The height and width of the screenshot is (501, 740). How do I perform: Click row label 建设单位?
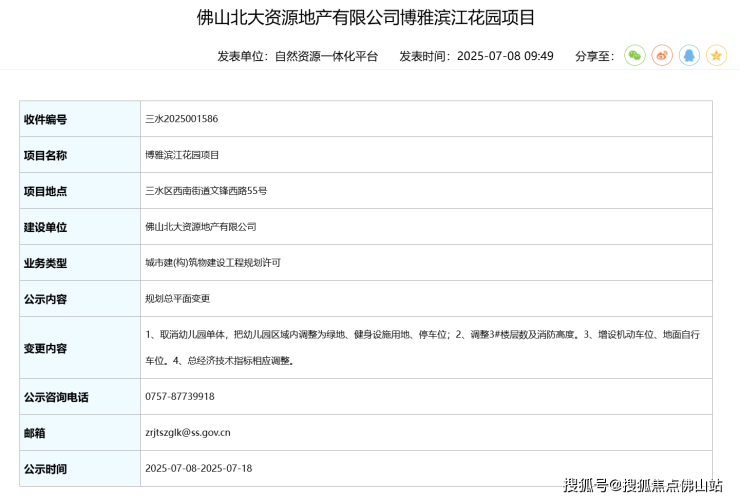pos(45,227)
